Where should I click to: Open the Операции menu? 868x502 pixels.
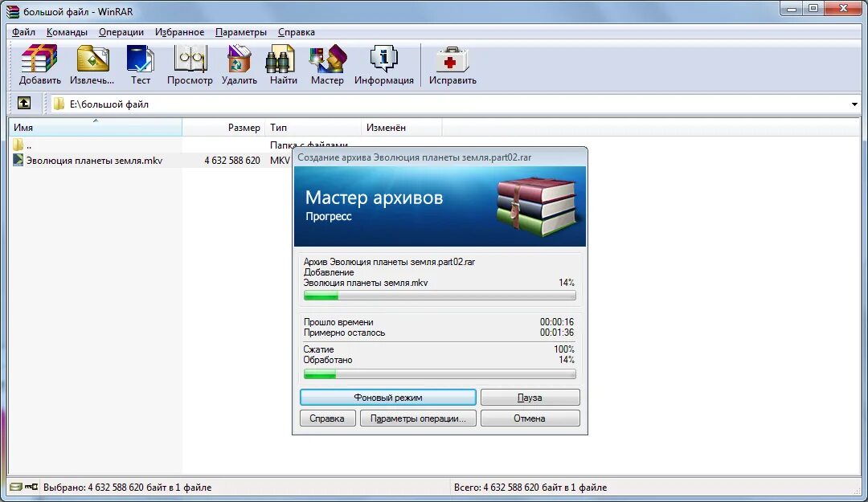(121, 32)
